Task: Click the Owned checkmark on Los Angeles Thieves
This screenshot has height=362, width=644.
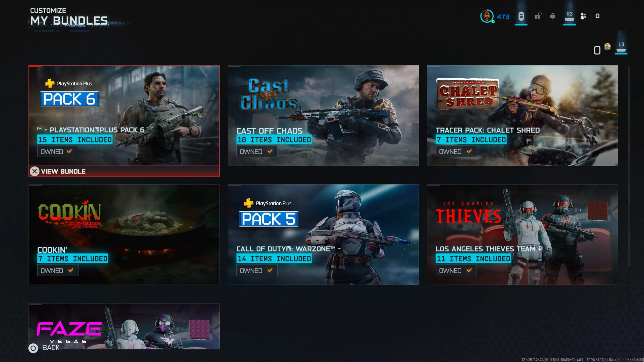Action: point(469,270)
